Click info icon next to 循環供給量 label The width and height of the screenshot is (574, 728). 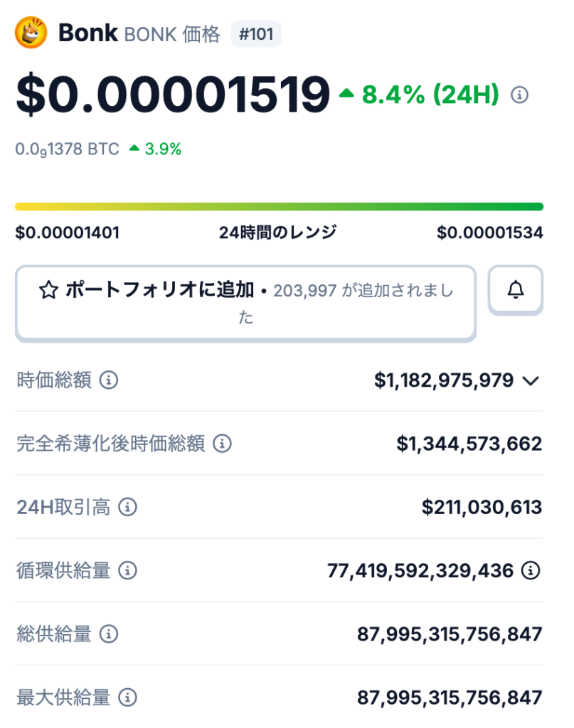click(x=127, y=570)
